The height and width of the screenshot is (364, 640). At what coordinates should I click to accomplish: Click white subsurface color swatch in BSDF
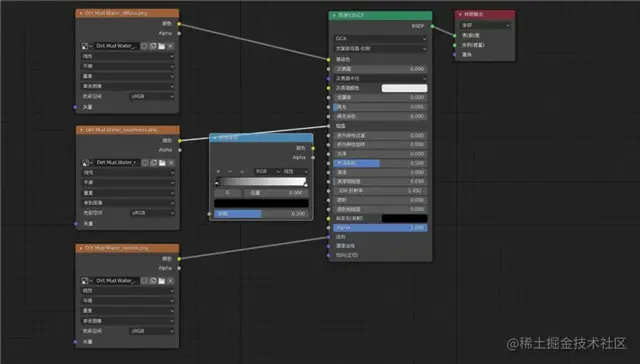404,88
